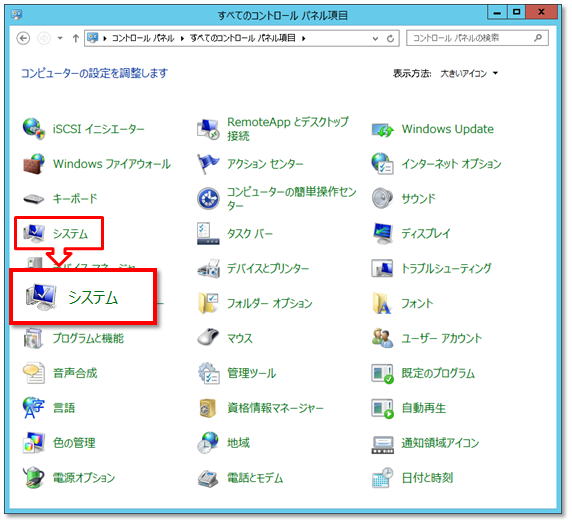Open the プログラムと機能 icon
This screenshot has height=524, width=572.
pyautogui.click(x=34, y=338)
